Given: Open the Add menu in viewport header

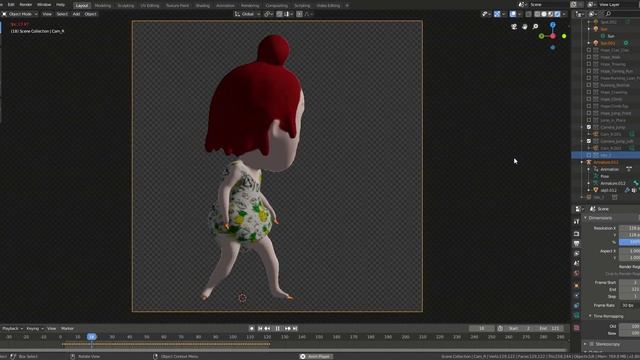Looking at the screenshot, I should (x=76, y=14).
